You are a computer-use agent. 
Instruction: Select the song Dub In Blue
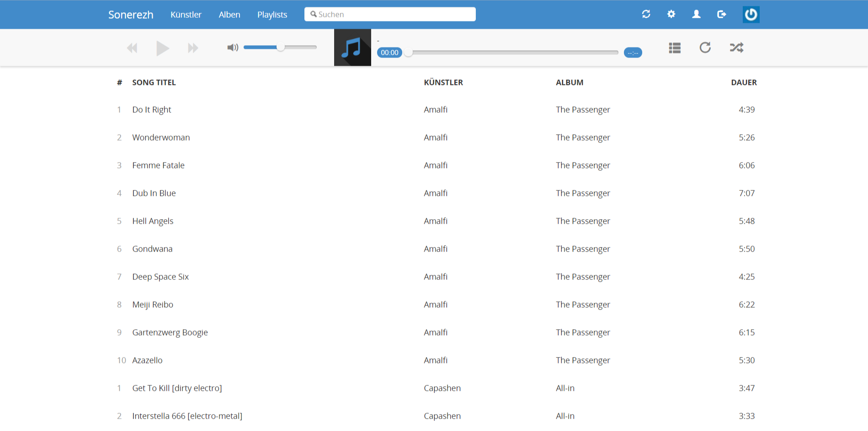point(154,193)
